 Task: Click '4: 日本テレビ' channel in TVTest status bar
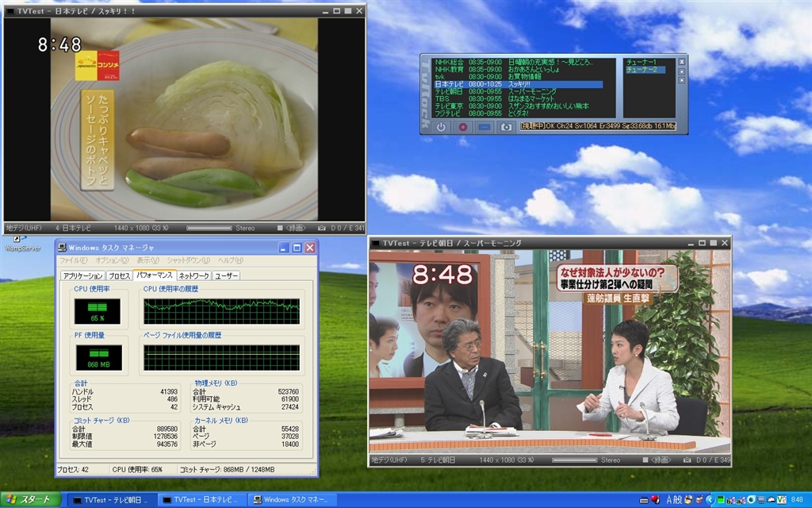[x=73, y=228]
